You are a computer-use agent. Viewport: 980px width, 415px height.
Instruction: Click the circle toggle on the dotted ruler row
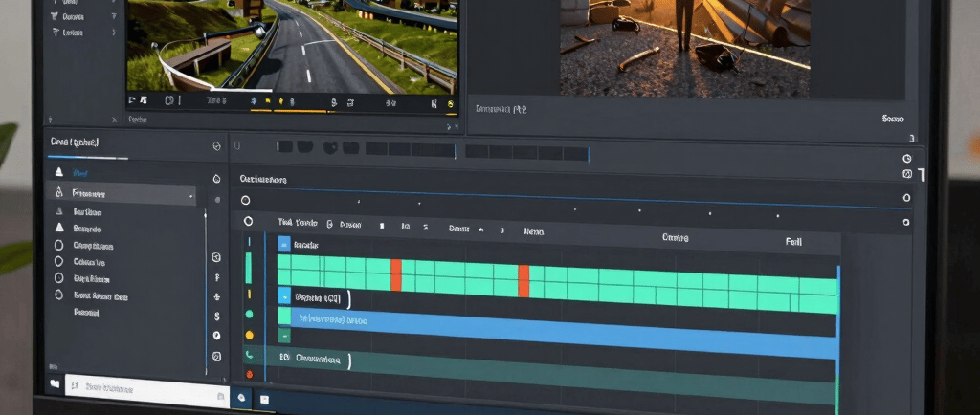click(246, 200)
